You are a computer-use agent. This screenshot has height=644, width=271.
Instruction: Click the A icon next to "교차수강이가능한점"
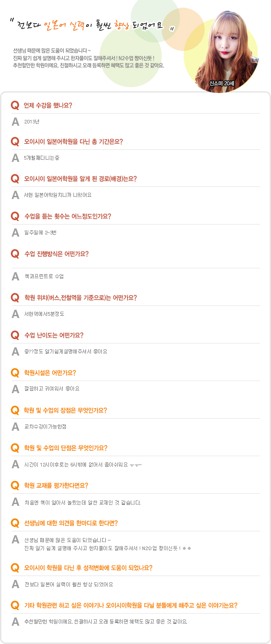click(15, 427)
